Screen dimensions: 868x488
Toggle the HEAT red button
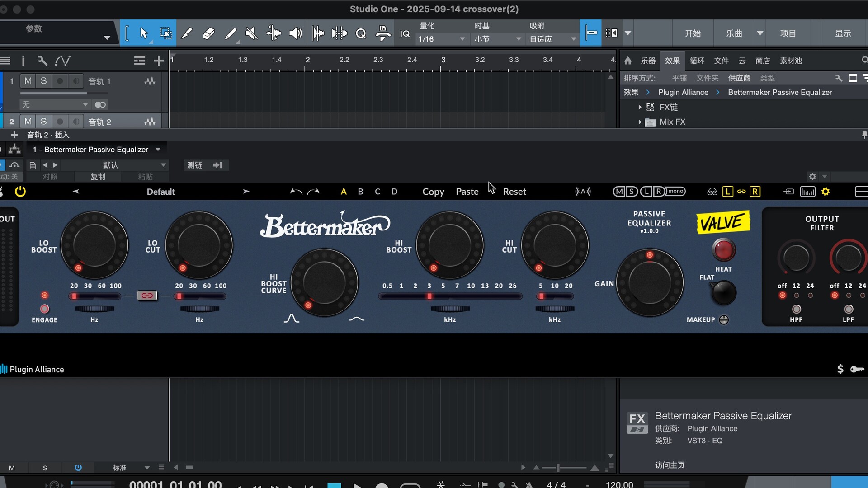723,250
